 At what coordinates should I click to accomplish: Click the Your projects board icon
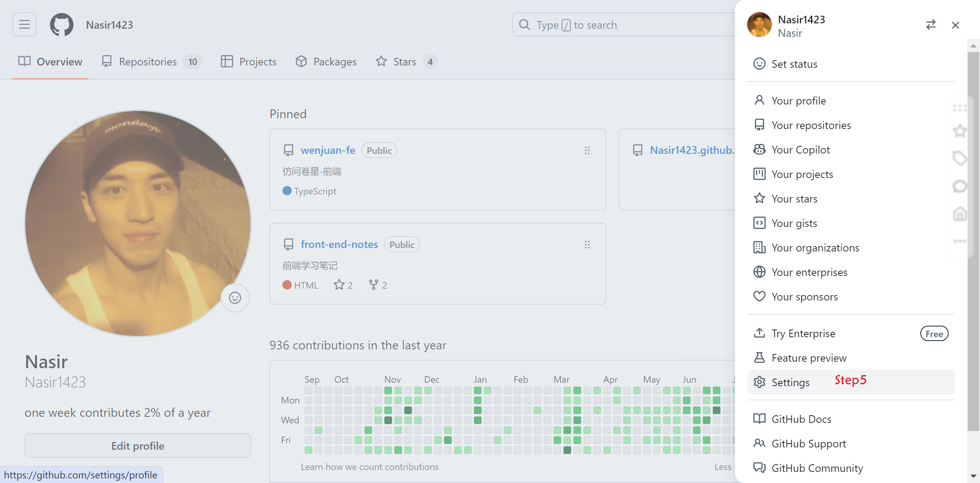tap(759, 174)
